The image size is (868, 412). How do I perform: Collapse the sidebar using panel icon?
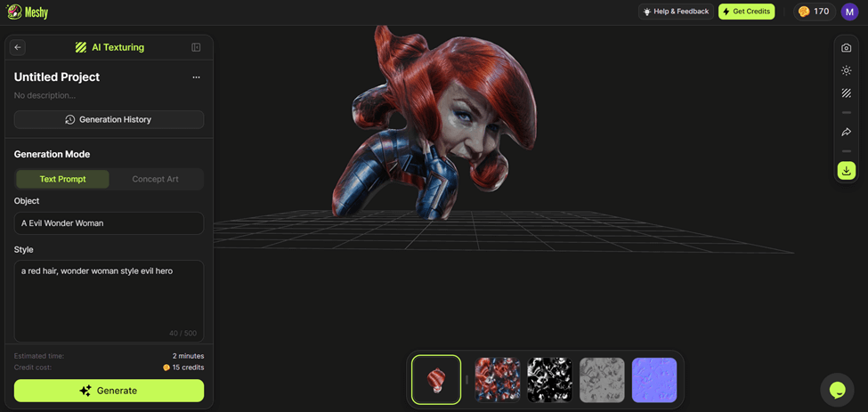196,47
